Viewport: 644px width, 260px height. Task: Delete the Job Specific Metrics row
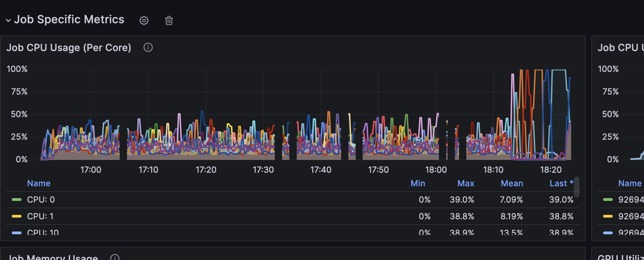(x=169, y=21)
